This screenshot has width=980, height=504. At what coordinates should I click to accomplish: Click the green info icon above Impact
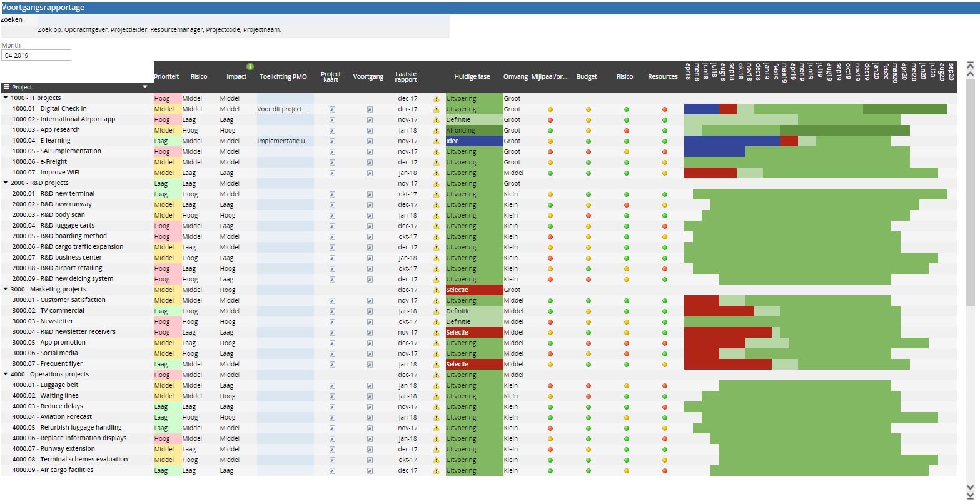coord(250,66)
